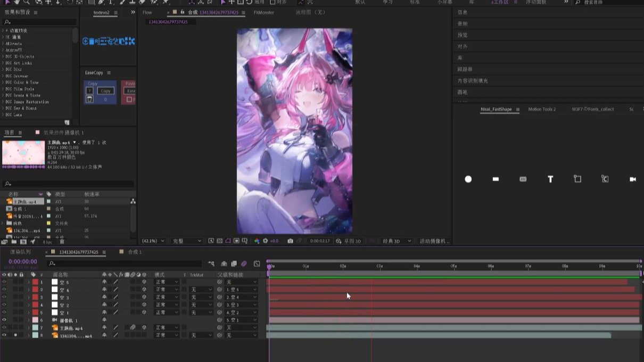Toggle visibility of layer 空 2
This screenshot has height=362, width=644.
point(4,305)
